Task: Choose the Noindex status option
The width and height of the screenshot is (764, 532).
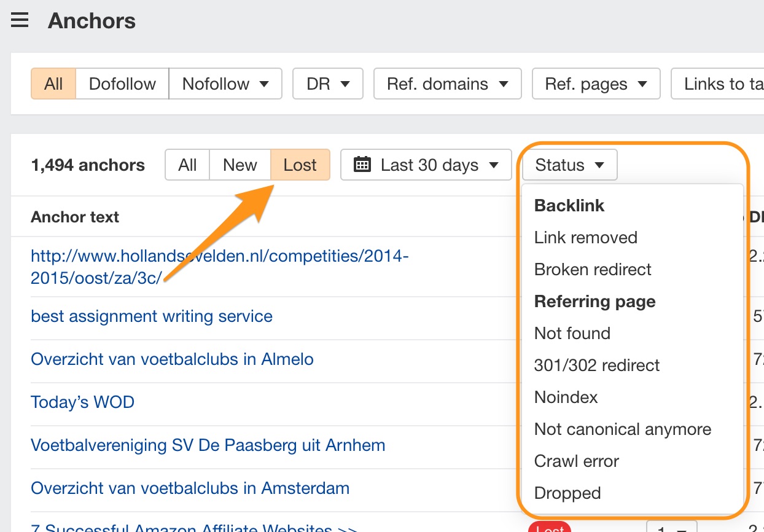Action: [x=566, y=397]
